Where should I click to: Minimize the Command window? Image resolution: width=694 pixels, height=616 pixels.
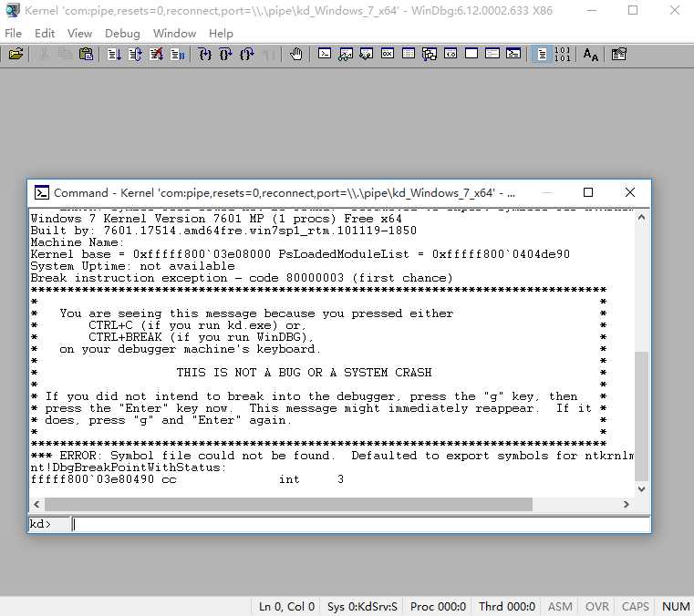[547, 192]
